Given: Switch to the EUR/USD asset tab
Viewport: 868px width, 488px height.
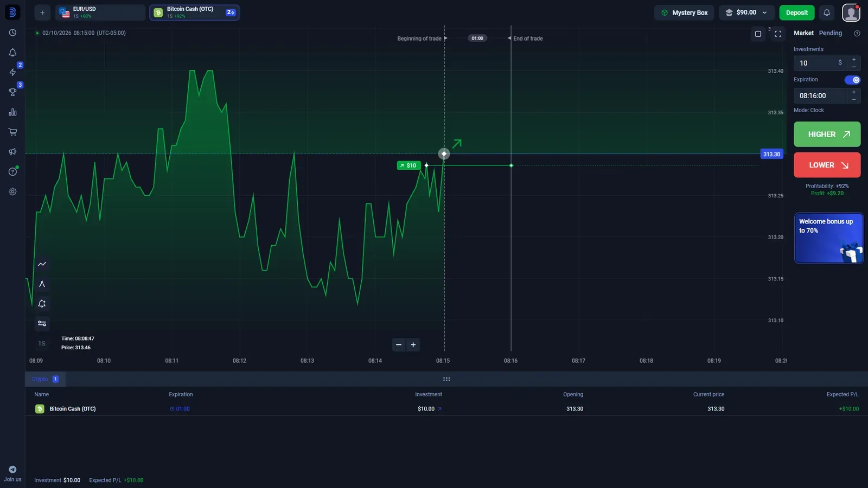Looking at the screenshot, I should click(100, 12).
